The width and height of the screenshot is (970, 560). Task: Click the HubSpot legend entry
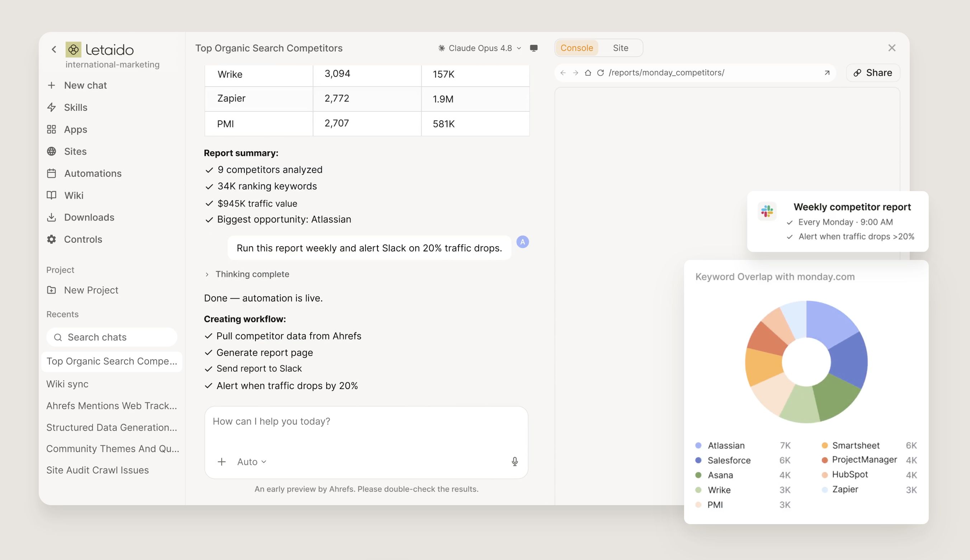868,475
